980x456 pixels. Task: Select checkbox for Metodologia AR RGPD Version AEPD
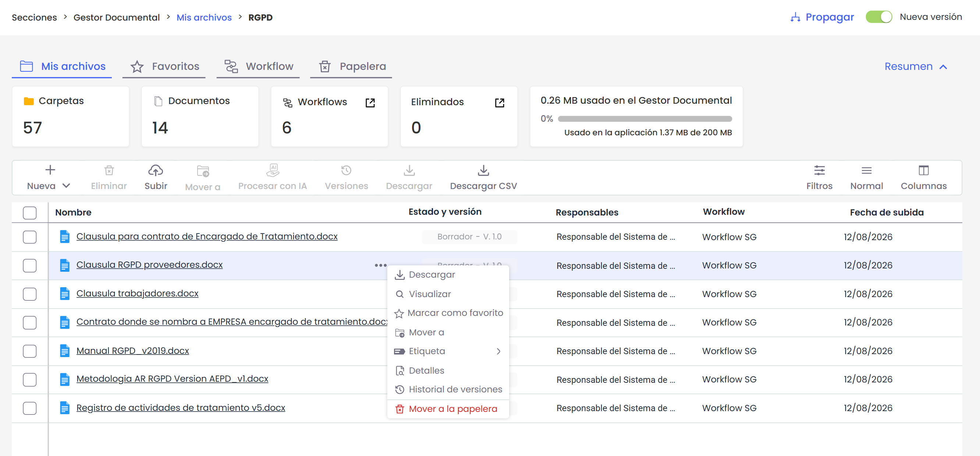pyautogui.click(x=30, y=380)
